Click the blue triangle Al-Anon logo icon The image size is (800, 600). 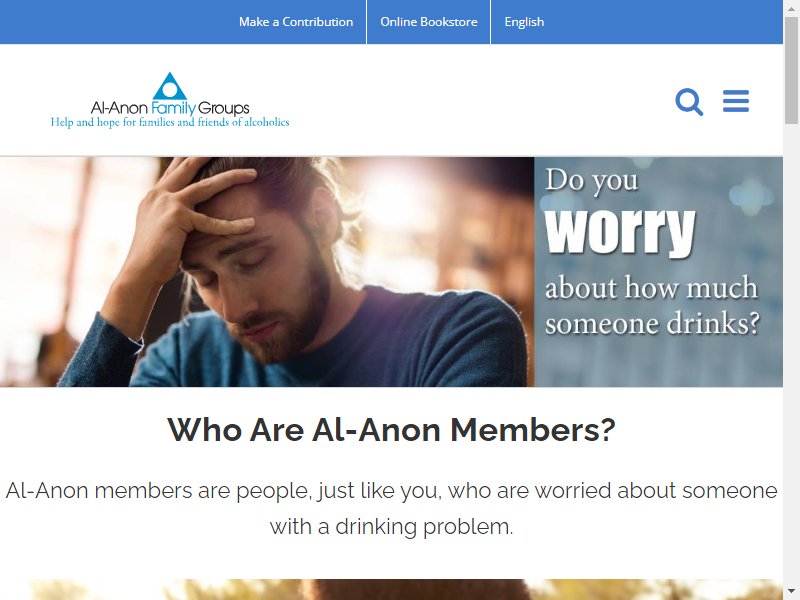[170, 86]
